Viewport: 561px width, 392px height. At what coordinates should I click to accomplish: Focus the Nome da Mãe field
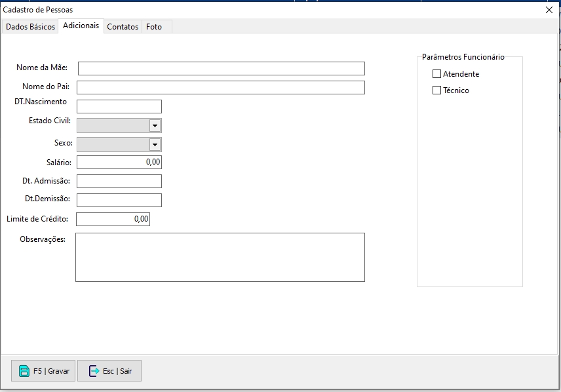[221, 69]
